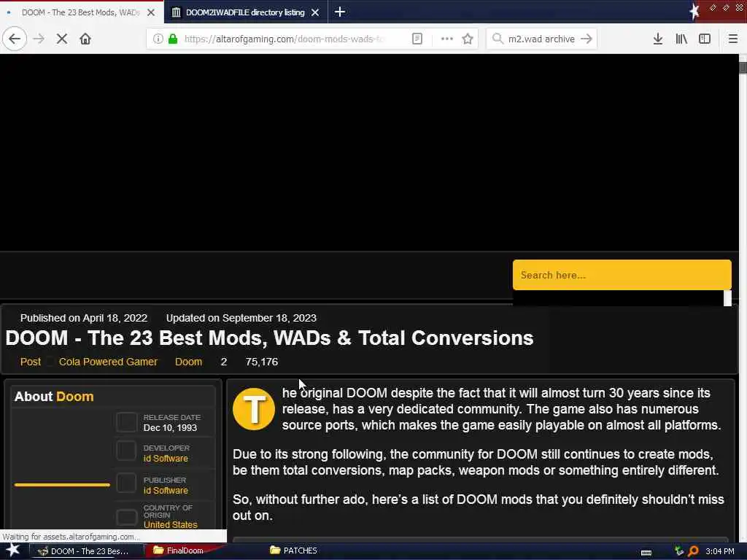Viewport: 747px width, 560px height.
Task: Click the Published on April 18, 2022 text
Action: 84,318
